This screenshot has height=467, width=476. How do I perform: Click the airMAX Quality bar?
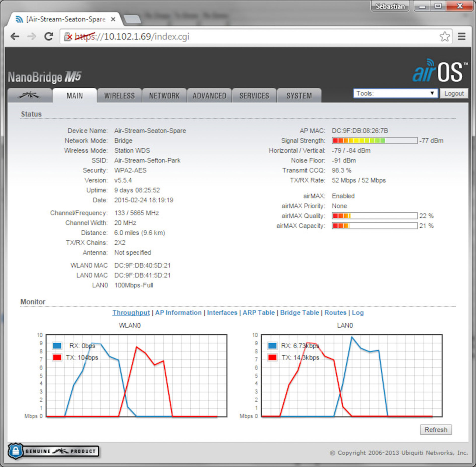pos(375,216)
